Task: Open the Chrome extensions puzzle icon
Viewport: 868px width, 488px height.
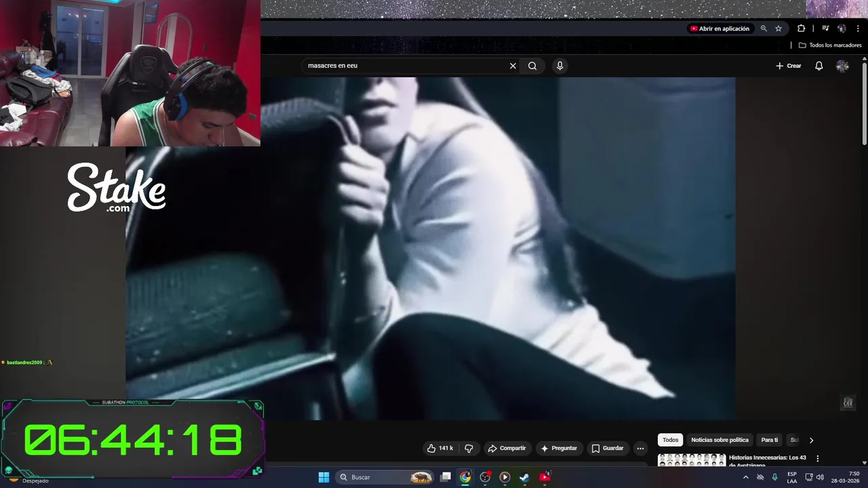Action: (802, 28)
